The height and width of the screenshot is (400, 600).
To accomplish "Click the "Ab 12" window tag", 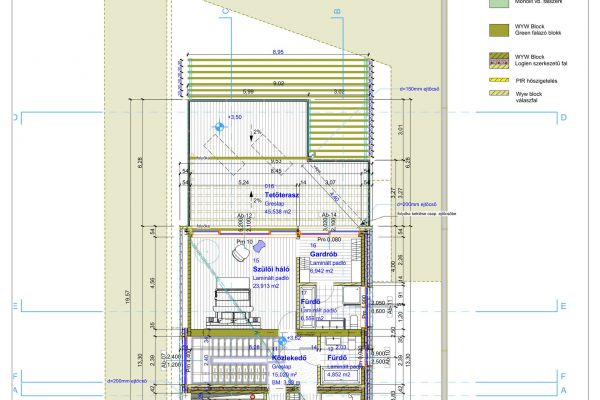I will (x=245, y=216).
